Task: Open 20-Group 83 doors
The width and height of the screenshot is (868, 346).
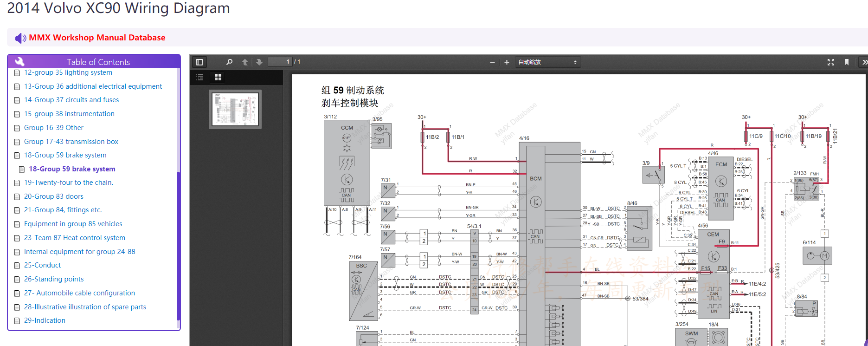Action: pyautogui.click(x=54, y=196)
